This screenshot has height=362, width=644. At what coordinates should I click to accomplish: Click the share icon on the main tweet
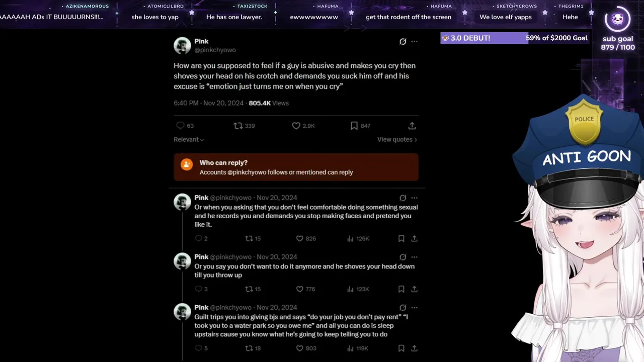(x=412, y=126)
